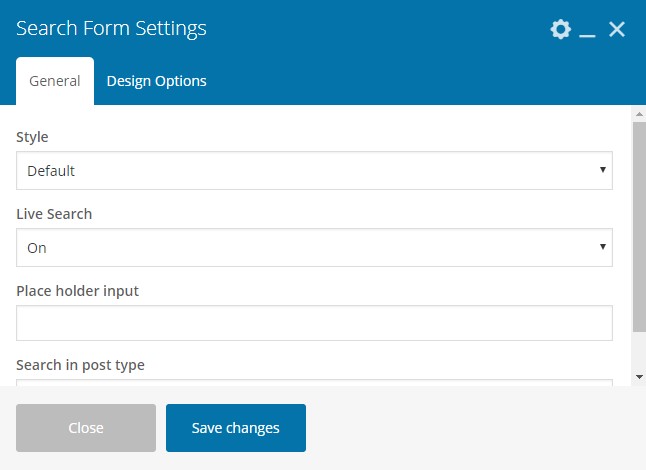Click the Search in post type label
Viewport: 646px width, 470px height.
click(80, 365)
